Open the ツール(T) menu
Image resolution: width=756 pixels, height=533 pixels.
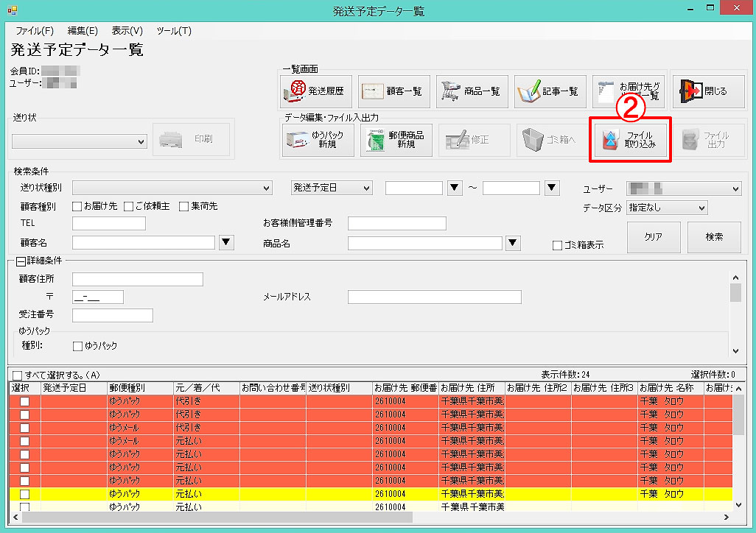[174, 31]
